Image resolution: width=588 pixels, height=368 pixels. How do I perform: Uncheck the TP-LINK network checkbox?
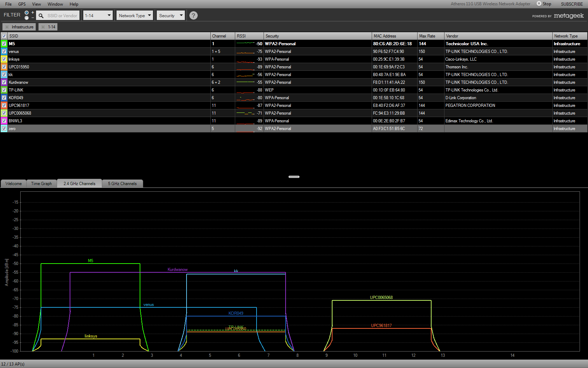click(x=4, y=90)
